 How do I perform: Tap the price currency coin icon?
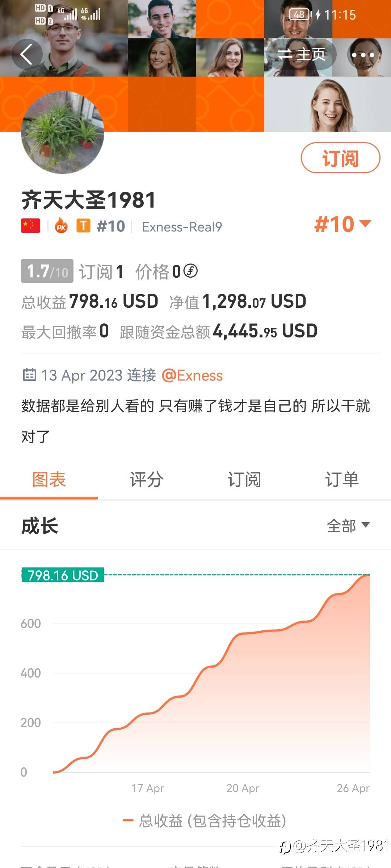(190, 271)
